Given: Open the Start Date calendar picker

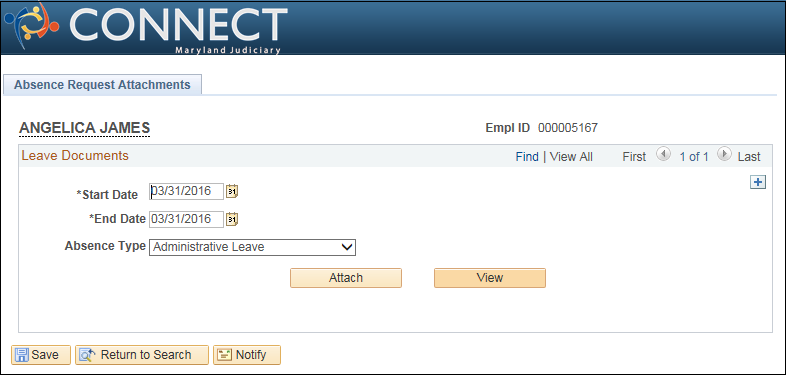Looking at the screenshot, I should (x=232, y=192).
